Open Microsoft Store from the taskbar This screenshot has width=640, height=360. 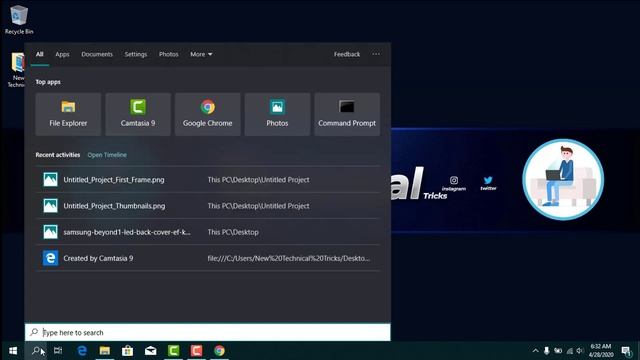click(x=127, y=351)
